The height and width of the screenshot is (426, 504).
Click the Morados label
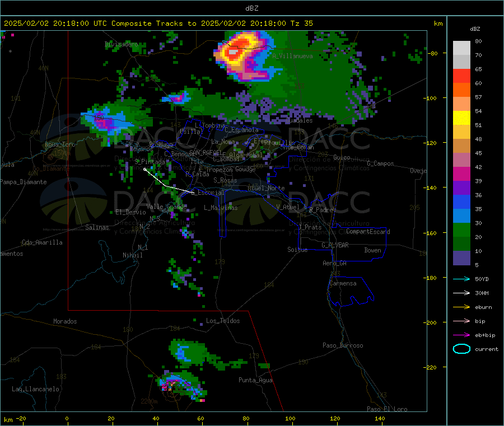click(65, 321)
